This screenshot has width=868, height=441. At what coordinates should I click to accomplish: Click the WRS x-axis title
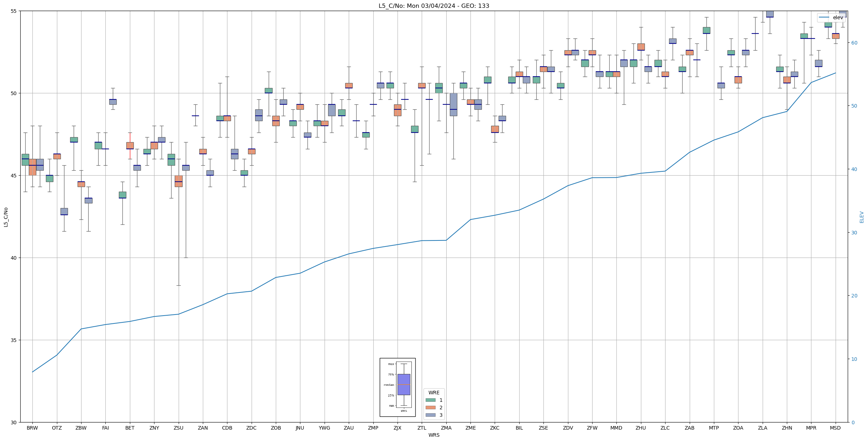click(434, 435)
